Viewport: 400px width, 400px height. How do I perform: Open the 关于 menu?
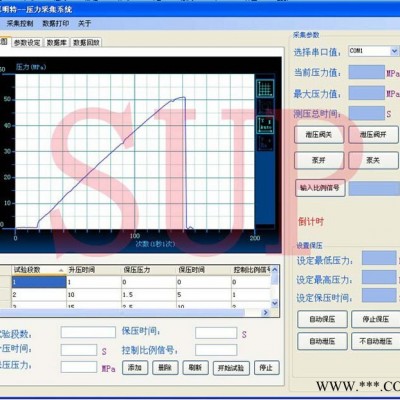pos(84,24)
